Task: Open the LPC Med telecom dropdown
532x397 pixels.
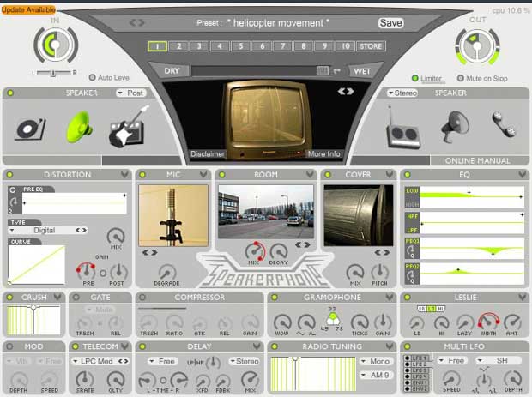Action: coord(99,361)
